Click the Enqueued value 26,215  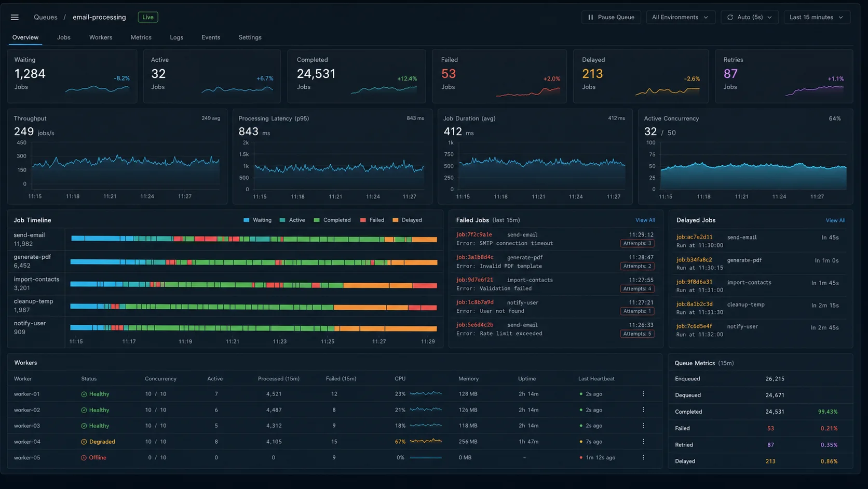pyautogui.click(x=775, y=379)
